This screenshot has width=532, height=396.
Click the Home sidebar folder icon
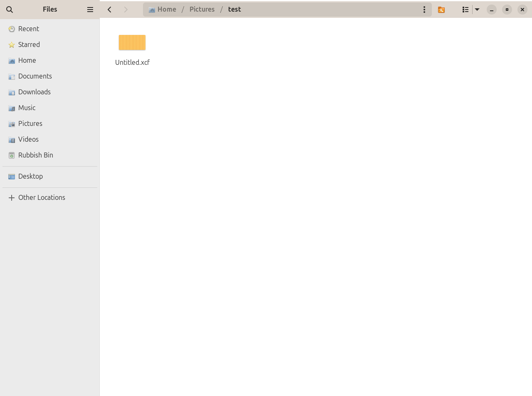coord(12,61)
